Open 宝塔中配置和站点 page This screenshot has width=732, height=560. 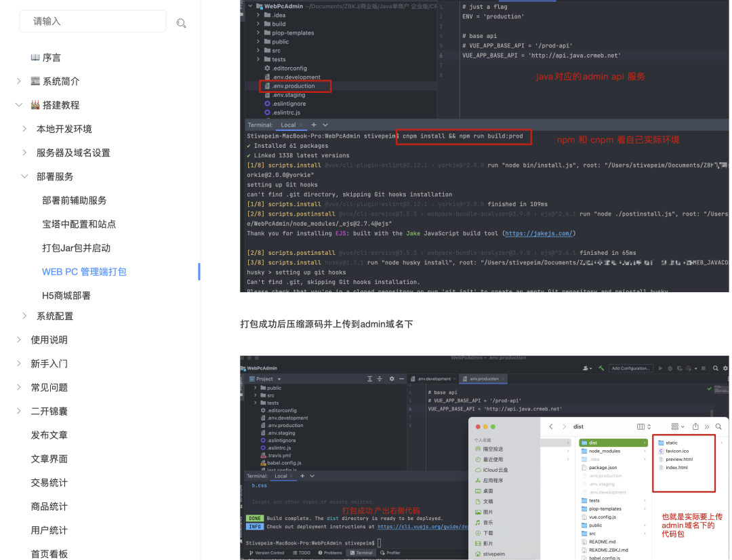[x=79, y=224]
